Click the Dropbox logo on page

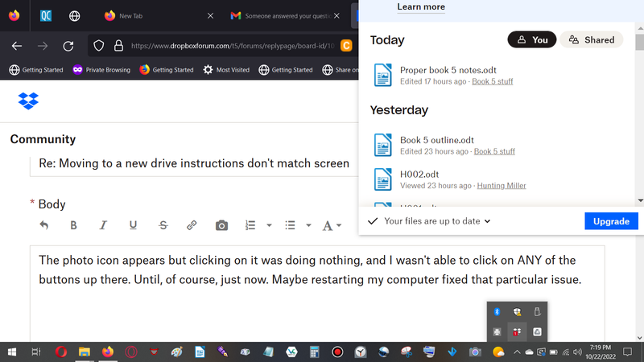pyautogui.click(x=28, y=101)
